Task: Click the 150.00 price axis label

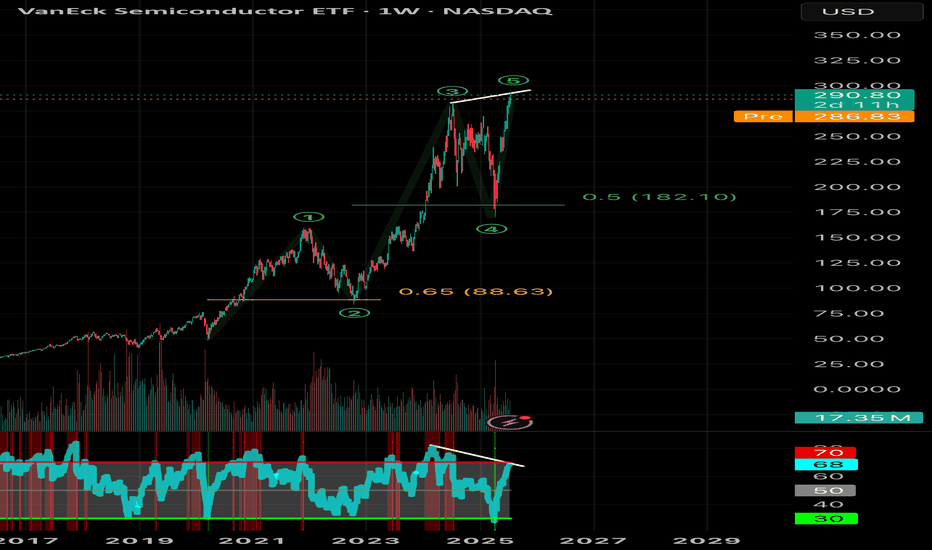Action: [x=857, y=238]
